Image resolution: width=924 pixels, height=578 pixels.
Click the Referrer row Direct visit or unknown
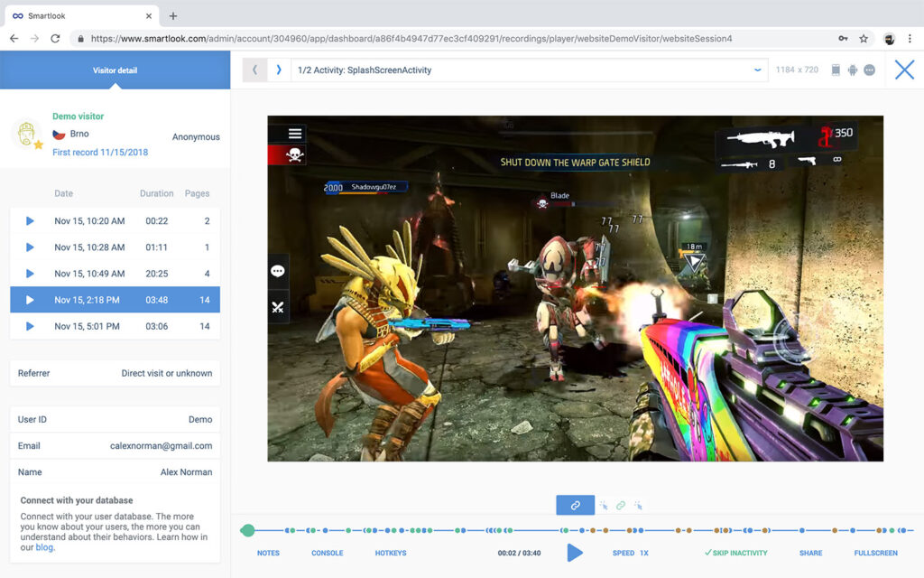tap(115, 373)
